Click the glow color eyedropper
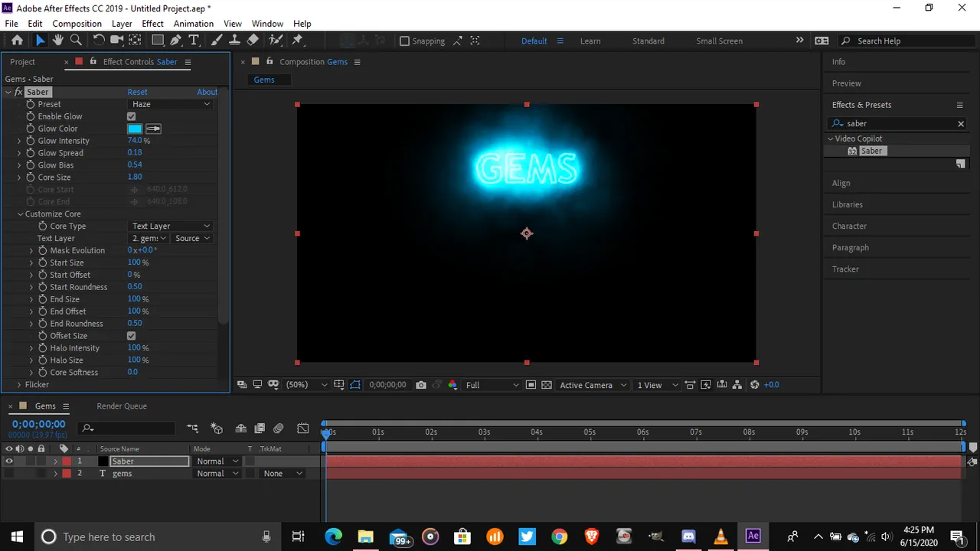The image size is (980, 551). tap(153, 129)
